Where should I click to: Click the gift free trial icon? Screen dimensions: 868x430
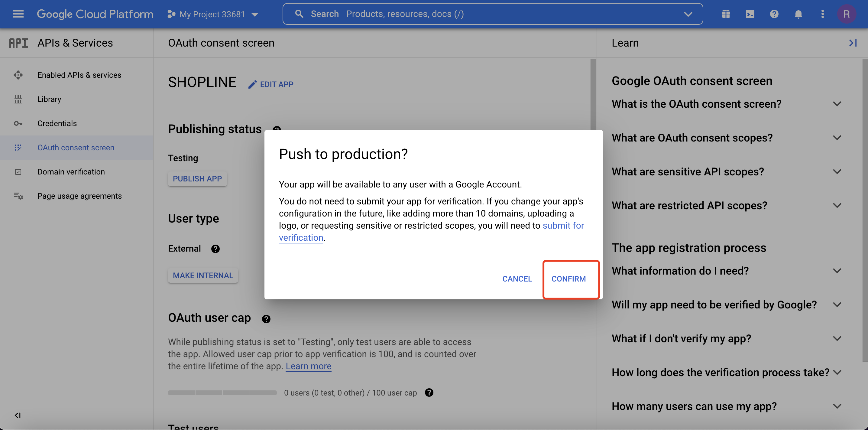pyautogui.click(x=725, y=14)
